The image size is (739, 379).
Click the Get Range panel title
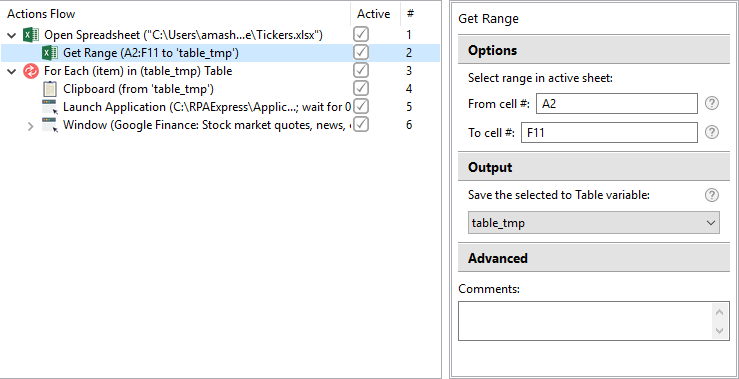(488, 19)
